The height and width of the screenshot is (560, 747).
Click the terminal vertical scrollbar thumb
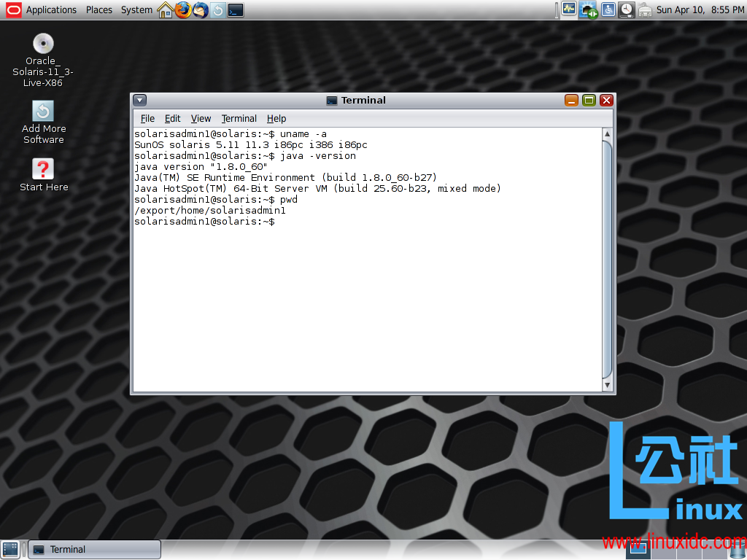click(607, 260)
